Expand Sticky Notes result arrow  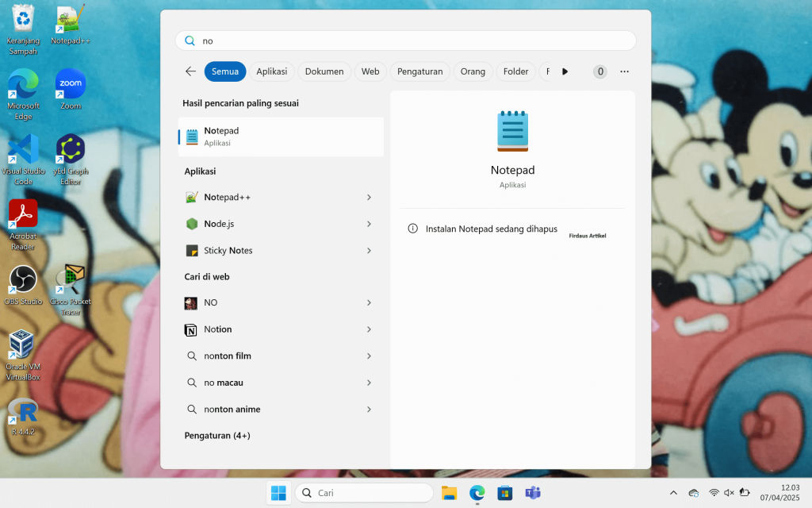[369, 251]
